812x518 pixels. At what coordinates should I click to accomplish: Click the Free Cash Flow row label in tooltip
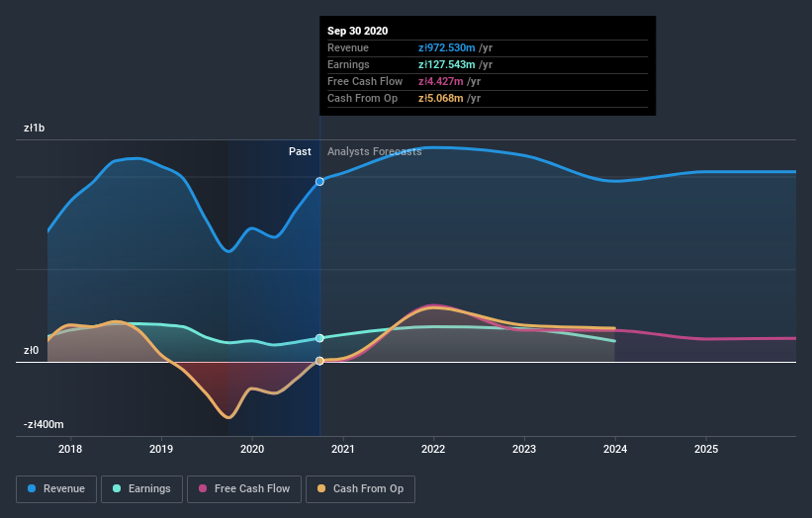(365, 81)
